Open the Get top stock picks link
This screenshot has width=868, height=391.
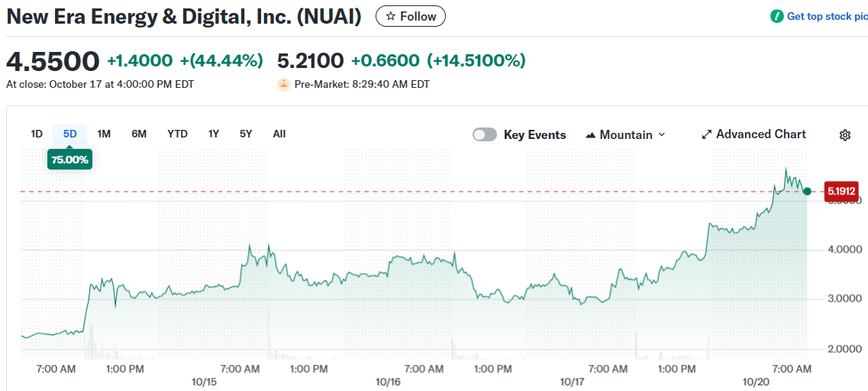tap(827, 16)
